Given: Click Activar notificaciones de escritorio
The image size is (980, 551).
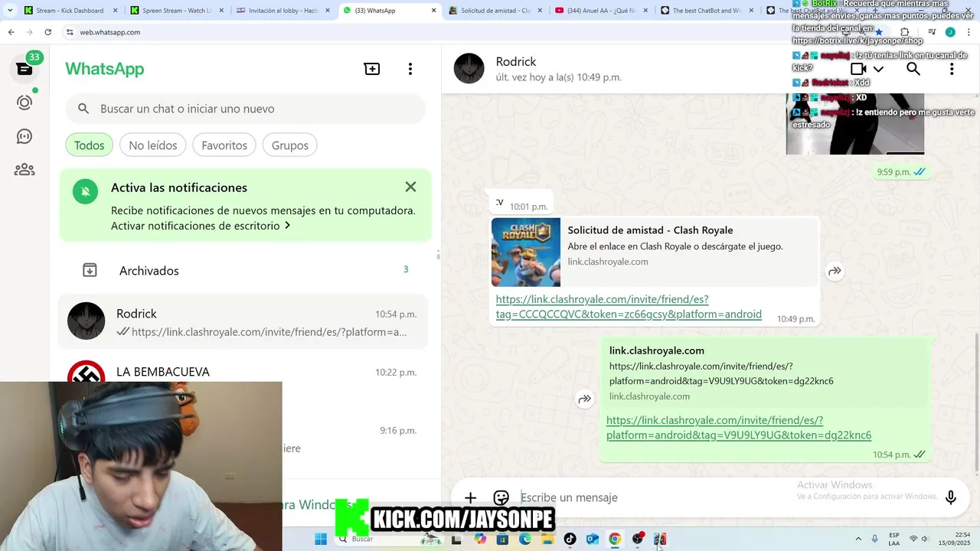Looking at the screenshot, I should click(x=195, y=226).
